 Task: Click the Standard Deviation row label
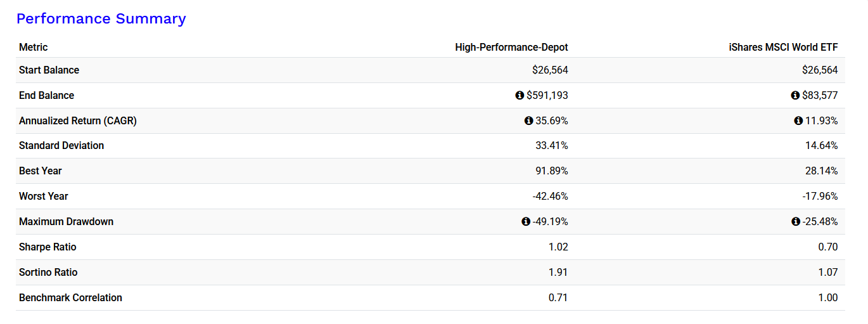(61, 146)
